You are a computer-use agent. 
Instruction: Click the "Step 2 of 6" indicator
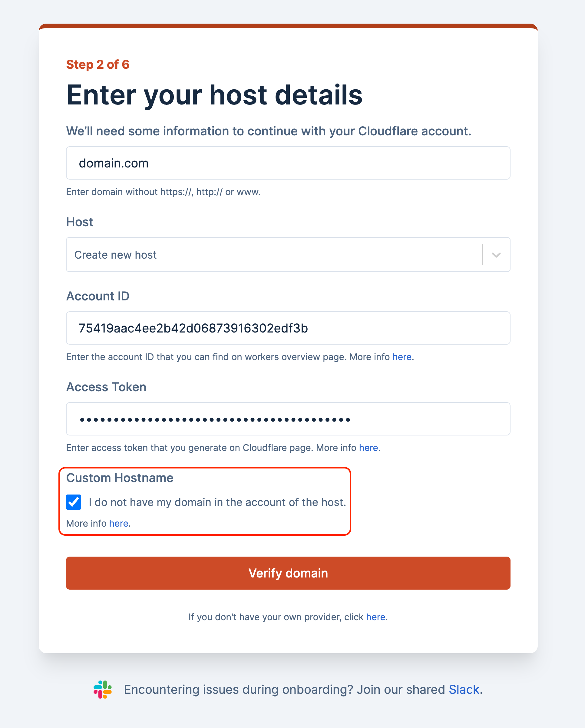pos(98,65)
